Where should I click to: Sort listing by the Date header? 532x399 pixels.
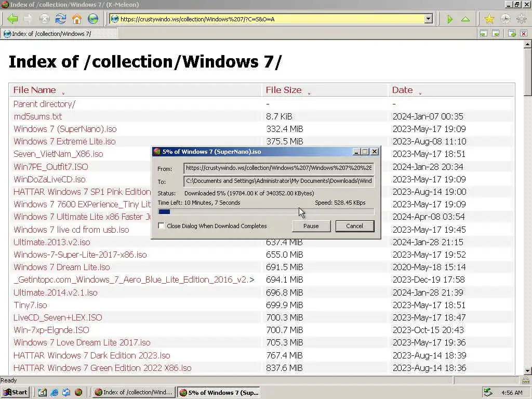(x=403, y=90)
